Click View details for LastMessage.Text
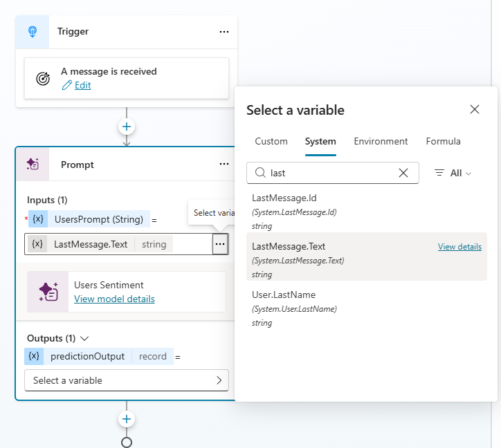 click(459, 247)
